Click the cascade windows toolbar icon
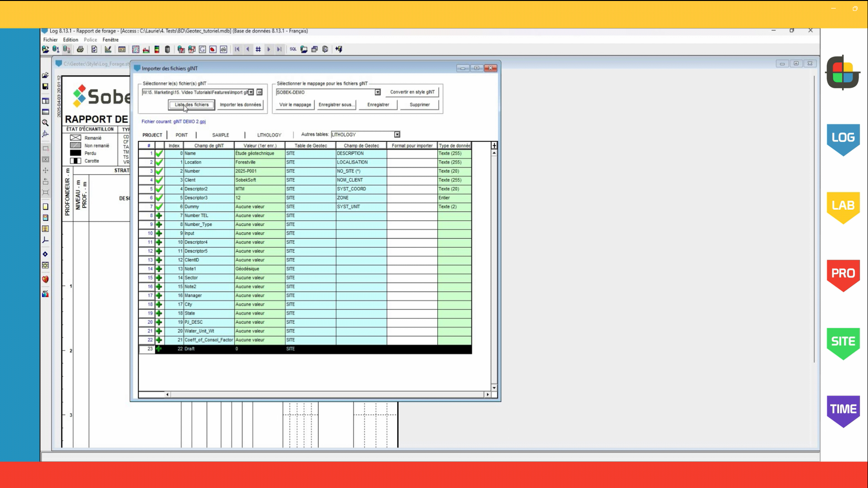Viewport: 868px width, 488px height. tap(314, 49)
